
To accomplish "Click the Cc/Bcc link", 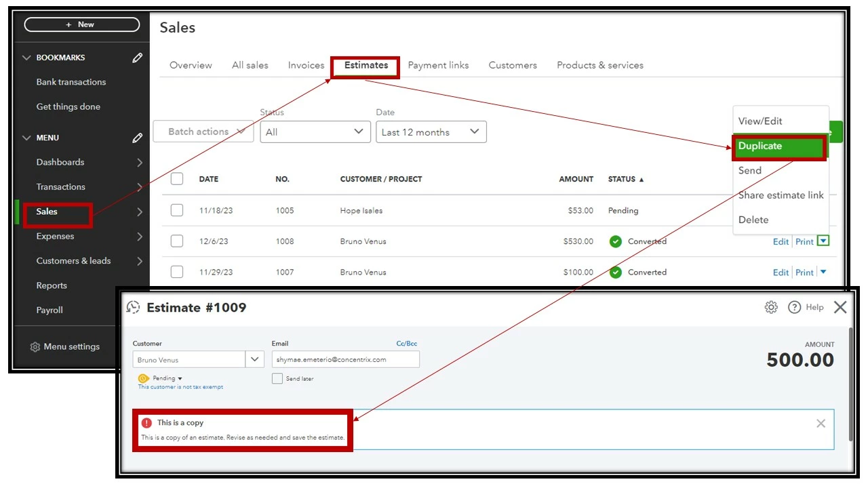I will click(408, 344).
